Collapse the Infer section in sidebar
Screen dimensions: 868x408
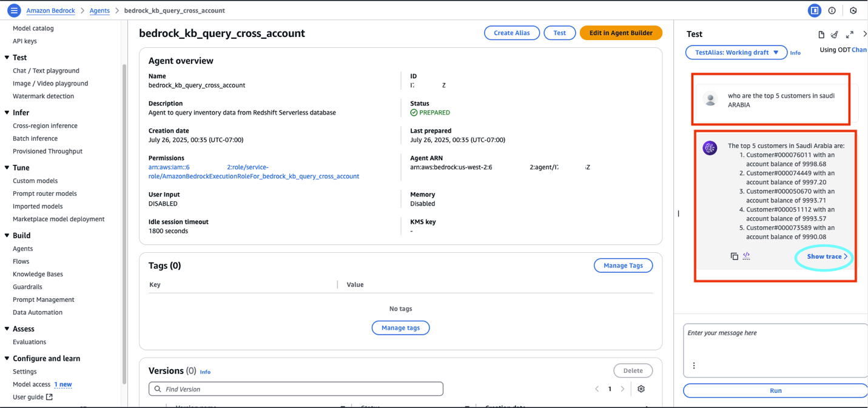7,113
